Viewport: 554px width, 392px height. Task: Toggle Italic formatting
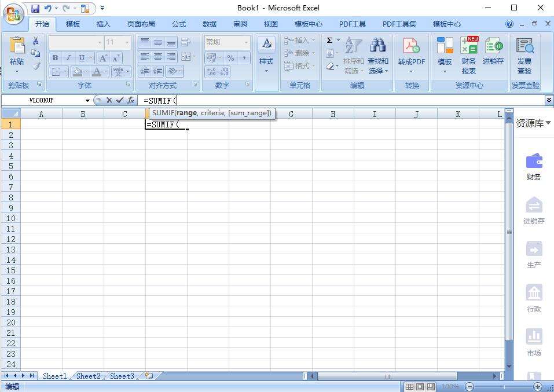(68, 58)
